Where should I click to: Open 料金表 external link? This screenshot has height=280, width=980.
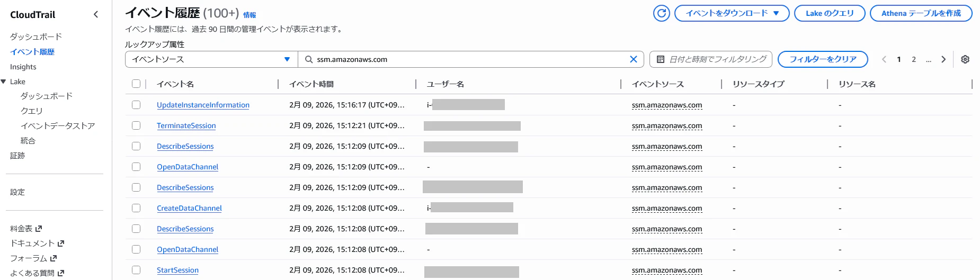pos(26,229)
